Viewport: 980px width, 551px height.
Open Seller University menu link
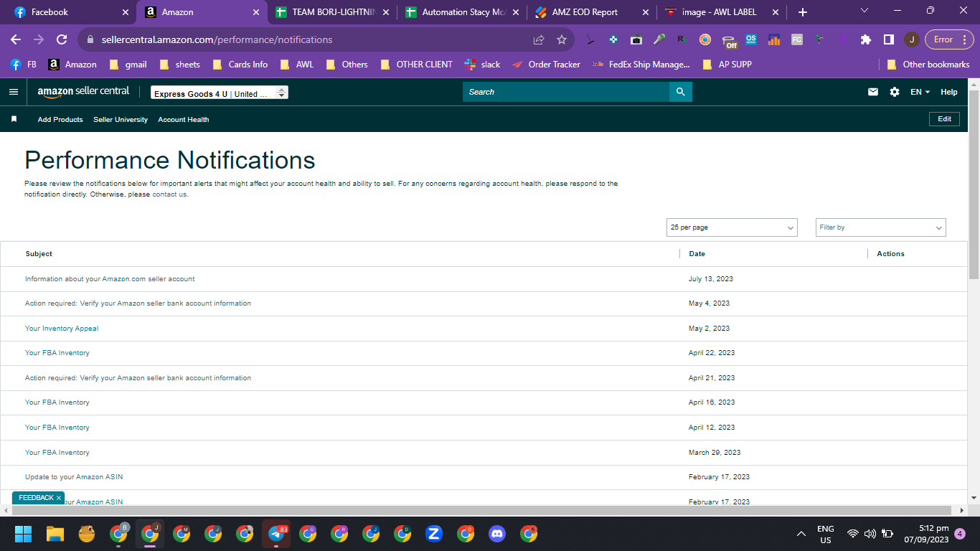(121, 120)
